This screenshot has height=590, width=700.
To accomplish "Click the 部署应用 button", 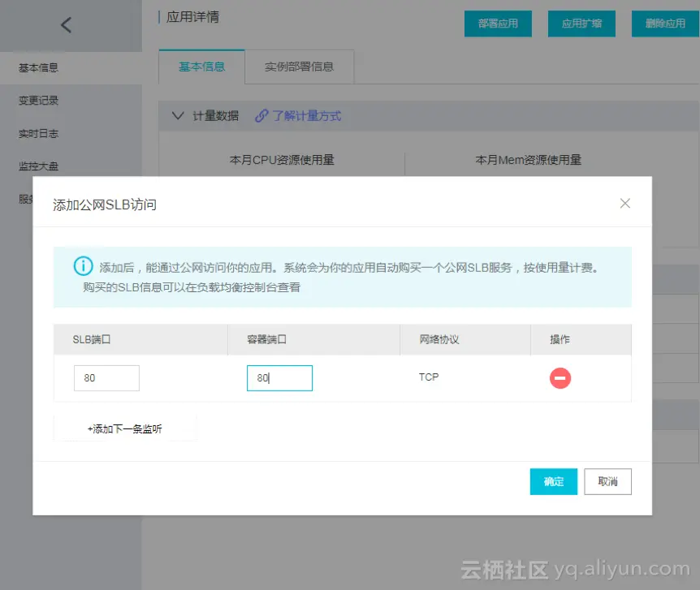I will click(x=498, y=24).
